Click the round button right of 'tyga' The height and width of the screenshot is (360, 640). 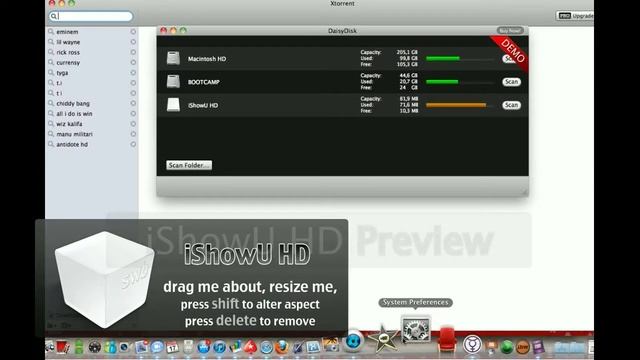point(133,72)
